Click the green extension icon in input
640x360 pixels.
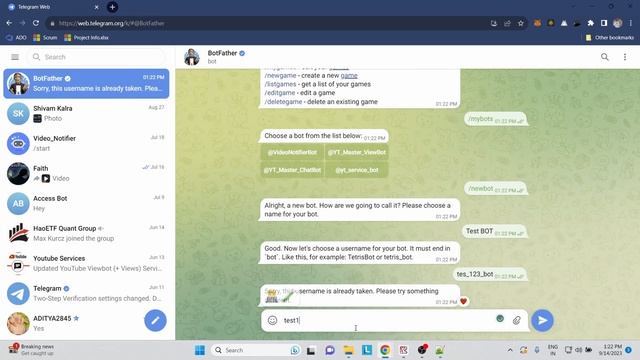click(x=500, y=318)
